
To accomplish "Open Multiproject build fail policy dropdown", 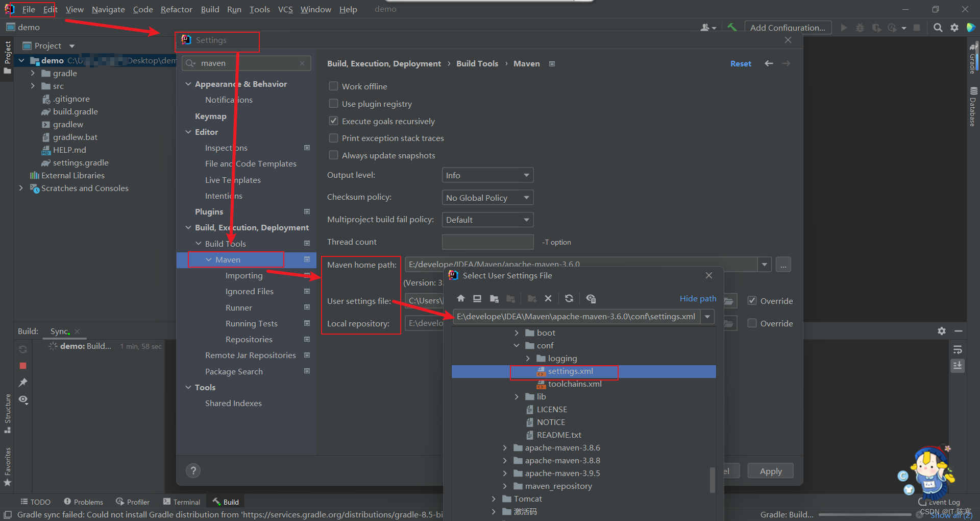I will 487,220.
